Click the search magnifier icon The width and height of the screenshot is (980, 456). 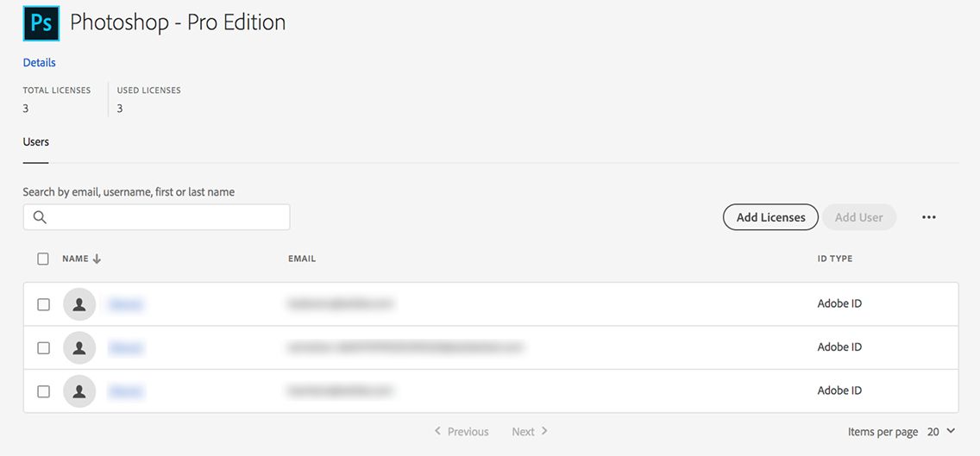40,217
